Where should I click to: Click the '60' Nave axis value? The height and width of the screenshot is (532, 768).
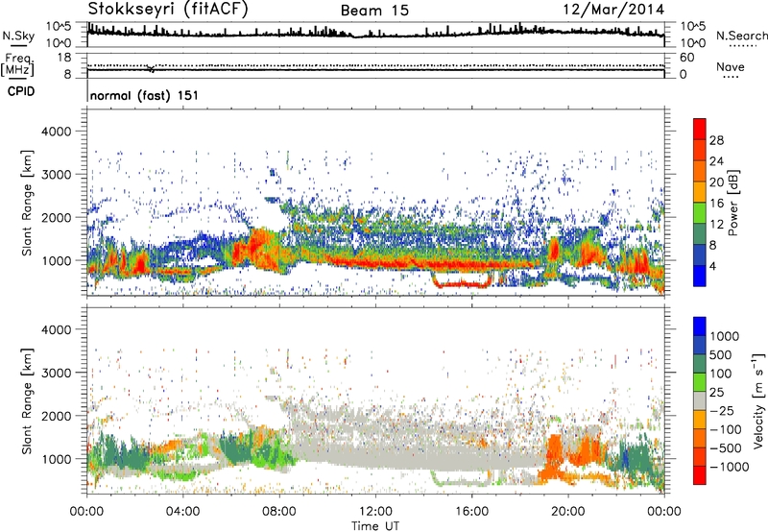coord(686,58)
